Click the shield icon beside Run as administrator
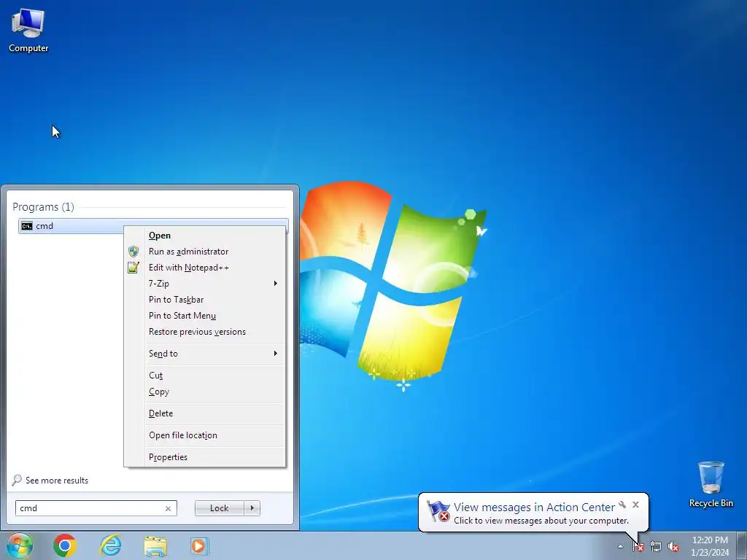This screenshot has width=747, height=560. [133, 252]
